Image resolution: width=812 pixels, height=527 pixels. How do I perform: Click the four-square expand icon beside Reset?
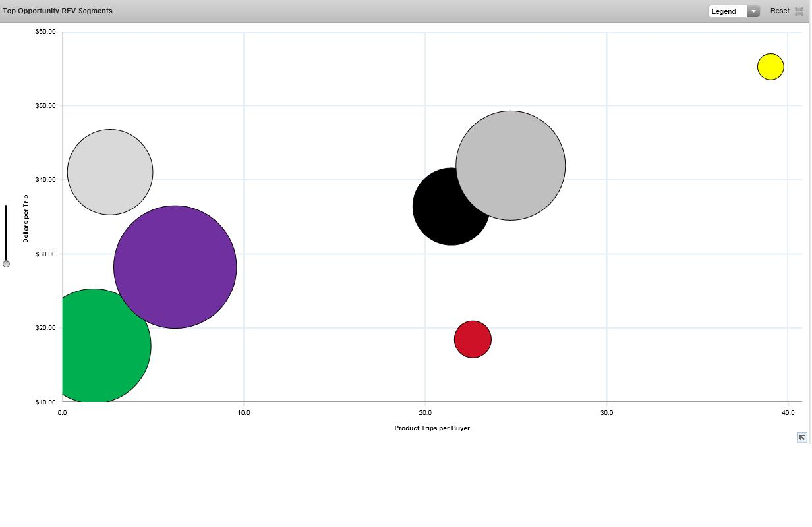(x=799, y=11)
